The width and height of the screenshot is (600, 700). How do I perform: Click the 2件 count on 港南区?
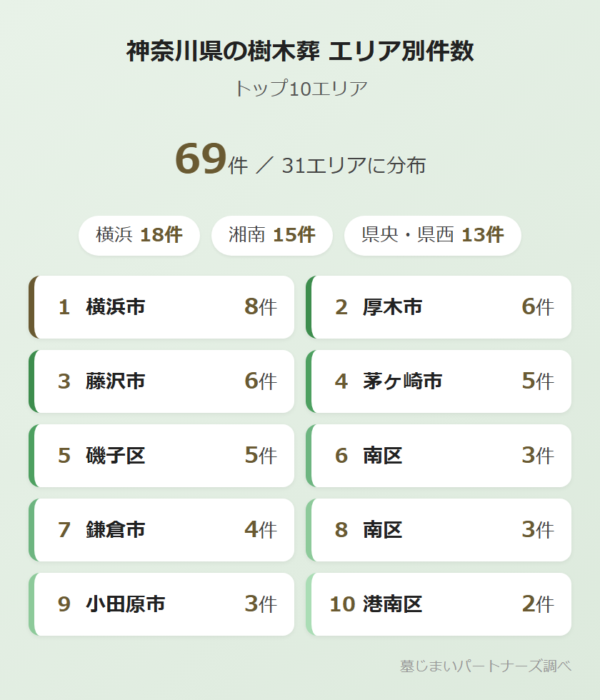[537, 604]
